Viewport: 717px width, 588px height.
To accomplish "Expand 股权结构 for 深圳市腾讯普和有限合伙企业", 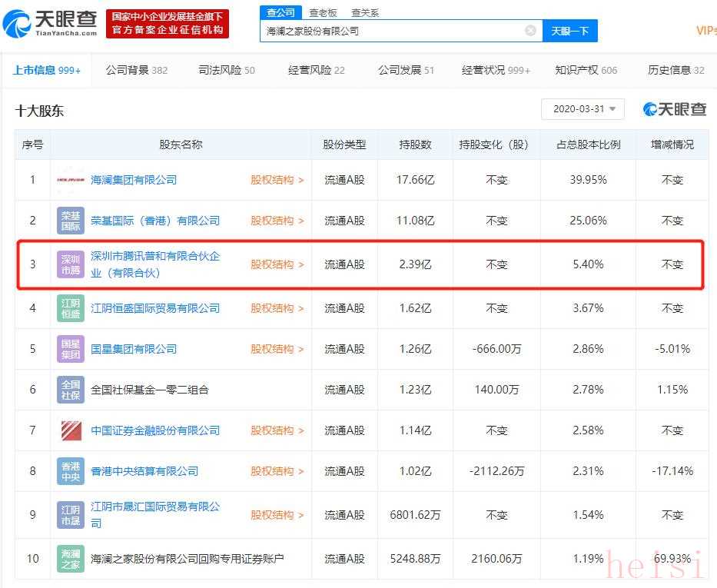I will coord(277,264).
